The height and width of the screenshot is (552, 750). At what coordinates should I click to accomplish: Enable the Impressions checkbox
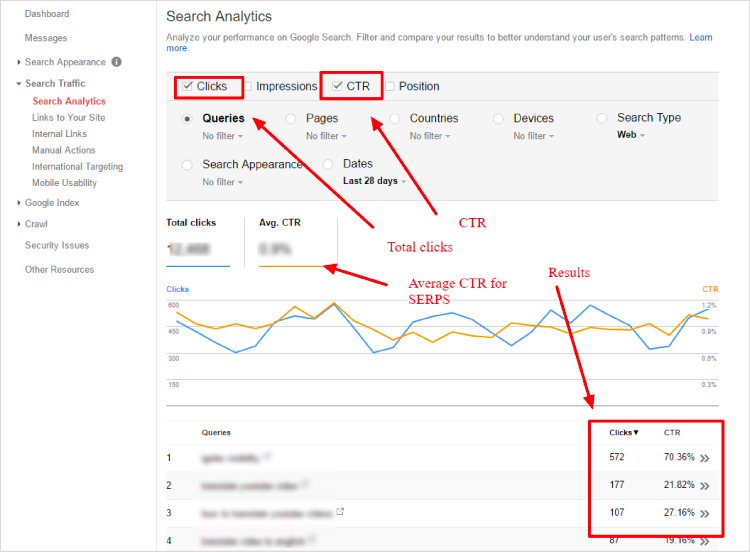click(247, 86)
